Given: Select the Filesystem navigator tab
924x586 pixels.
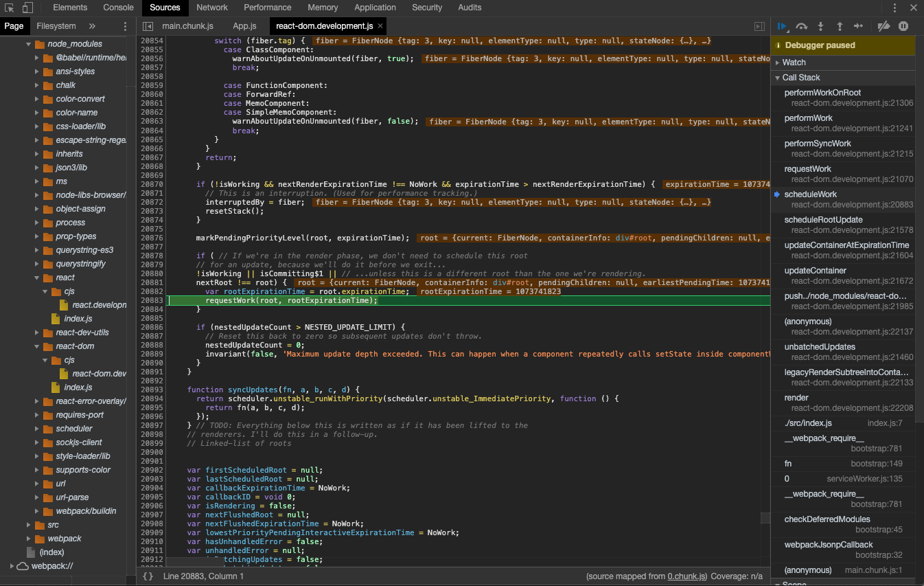Looking at the screenshot, I should 56,26.
